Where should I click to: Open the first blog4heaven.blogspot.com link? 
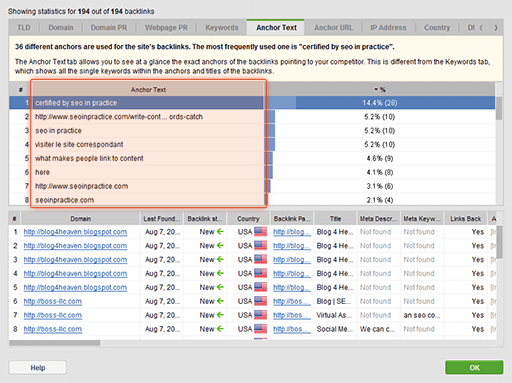75,232
